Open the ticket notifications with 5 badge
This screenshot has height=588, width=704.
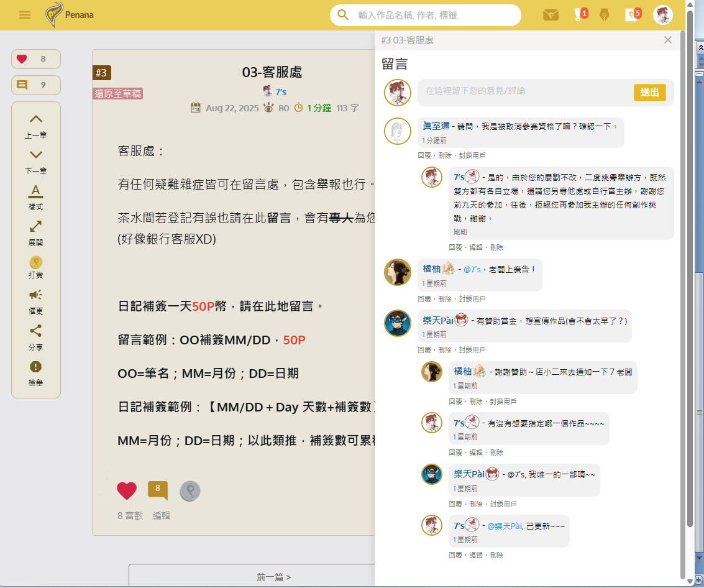click(633, 14)
